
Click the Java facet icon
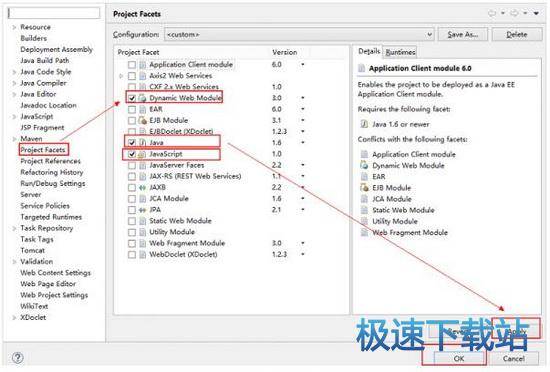tap(142, 143)
